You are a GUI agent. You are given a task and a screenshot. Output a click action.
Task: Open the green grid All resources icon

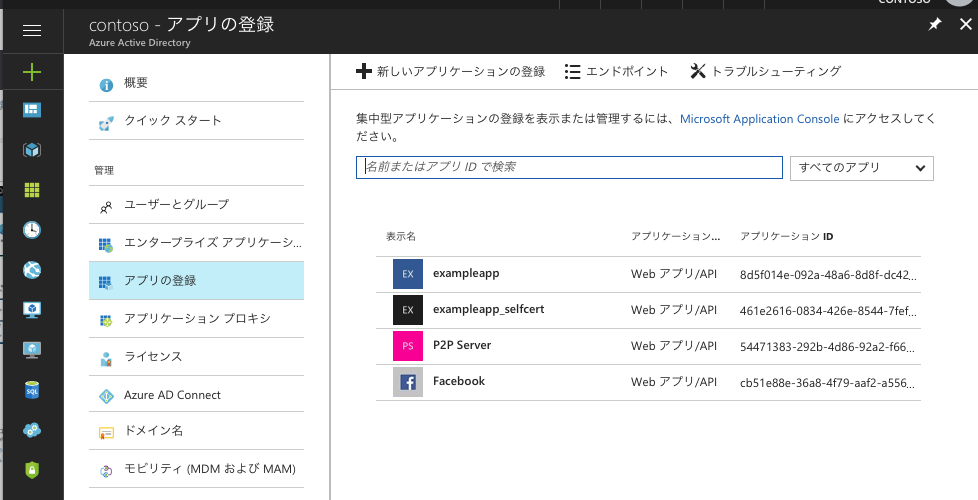32,190
